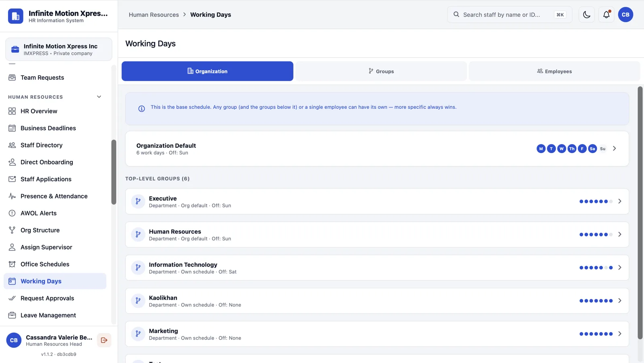Click the info icon in the base schedule banner
Viewport: 644px width, 363px height.
142,109
